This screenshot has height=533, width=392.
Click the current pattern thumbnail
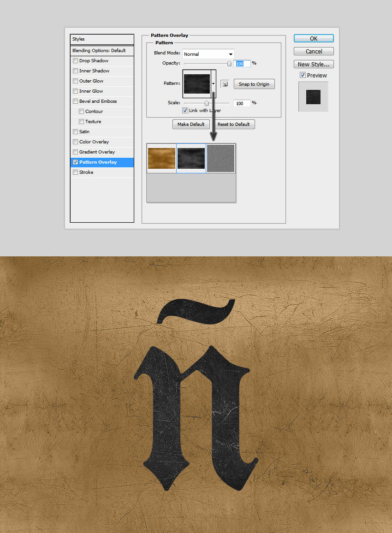(197, 83)
